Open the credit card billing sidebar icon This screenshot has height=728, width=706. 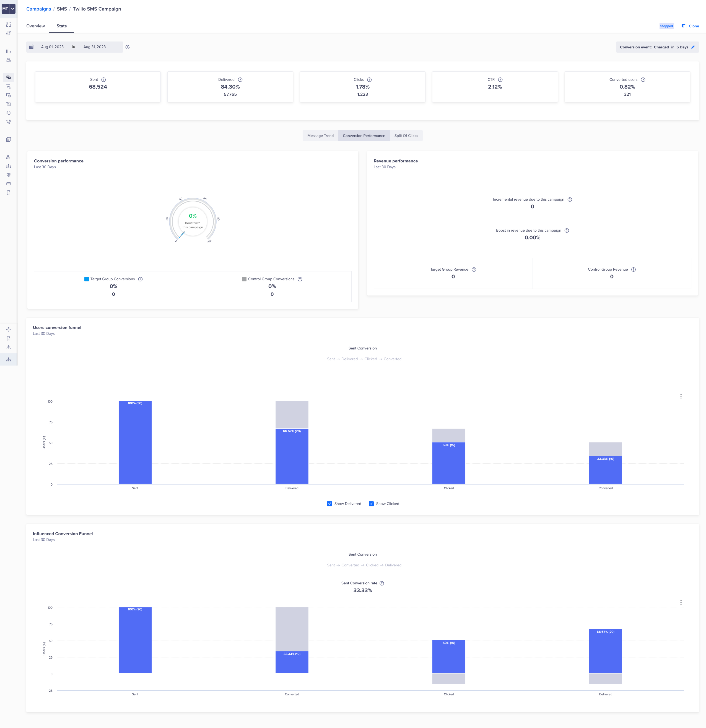pyautogui.click(x=9, y=184)
